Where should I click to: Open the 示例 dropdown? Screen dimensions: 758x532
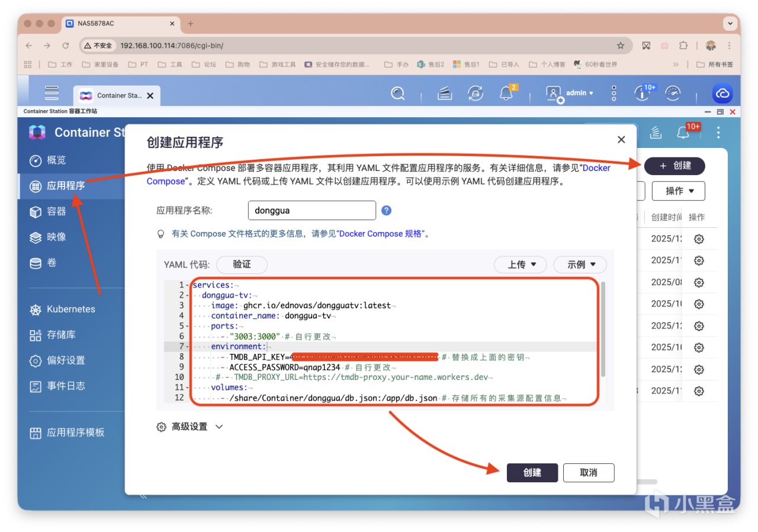click(580, 265)
